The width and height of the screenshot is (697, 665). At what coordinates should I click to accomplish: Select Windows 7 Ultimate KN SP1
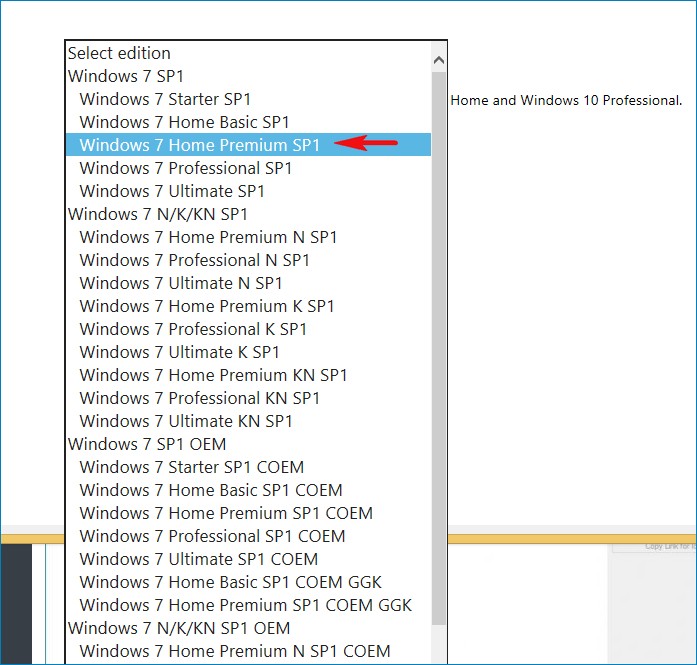pos(248,421)
